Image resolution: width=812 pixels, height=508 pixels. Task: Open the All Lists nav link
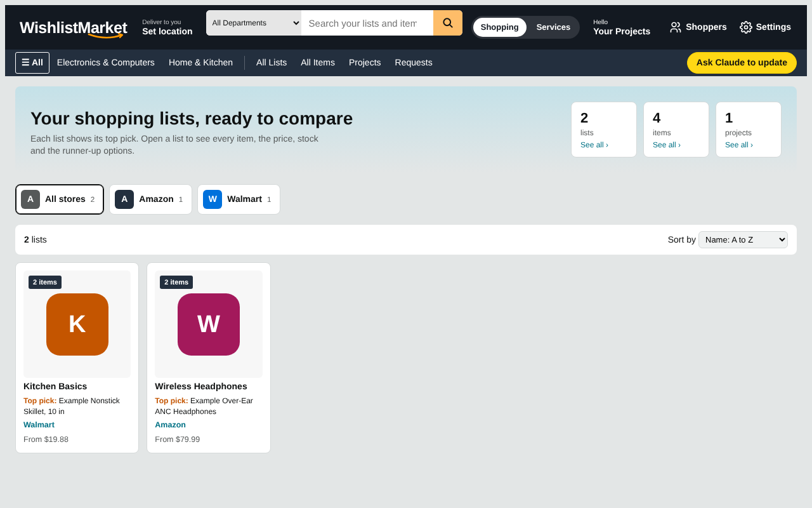point(272,63)
